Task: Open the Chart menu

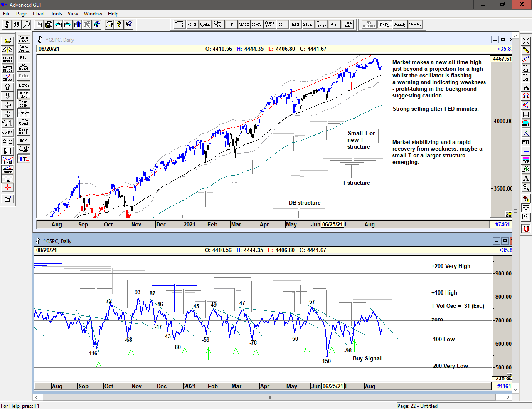Action: 39,14
